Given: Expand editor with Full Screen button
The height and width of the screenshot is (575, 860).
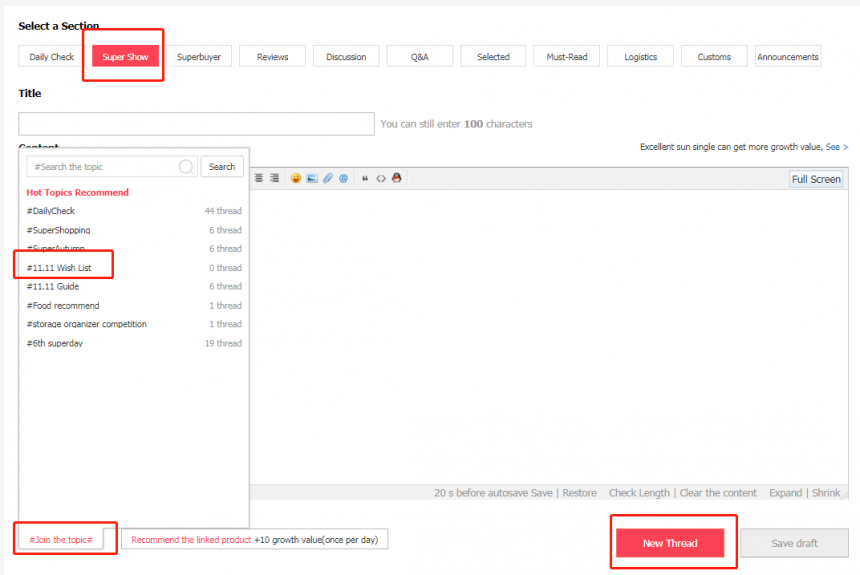Looking at the screenshot, I should coord(816,179).
